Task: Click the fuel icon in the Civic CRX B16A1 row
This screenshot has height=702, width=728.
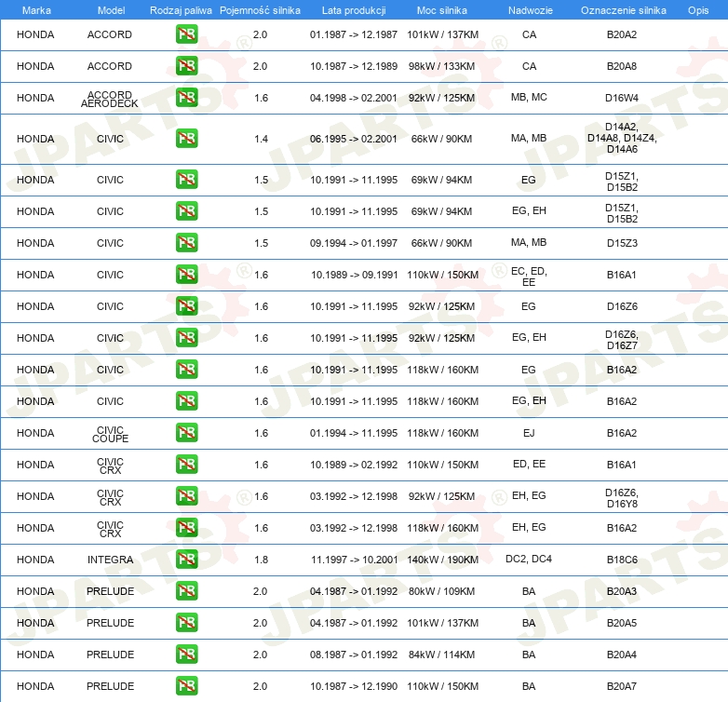Action: click(186, 464)
